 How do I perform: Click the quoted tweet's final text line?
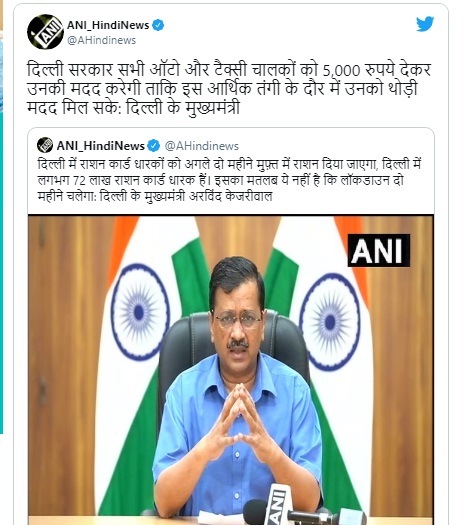155,196
